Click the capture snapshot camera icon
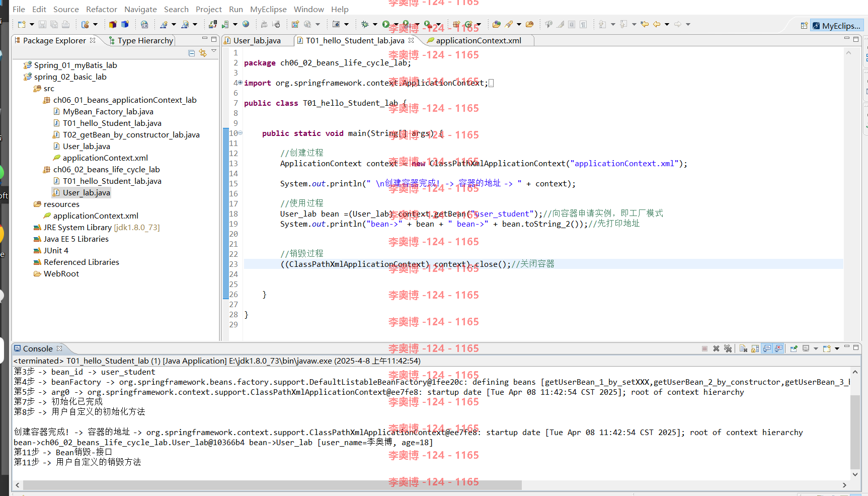This screenshot has height=496, width=868. pyautogui.click(x=336, y=24)
